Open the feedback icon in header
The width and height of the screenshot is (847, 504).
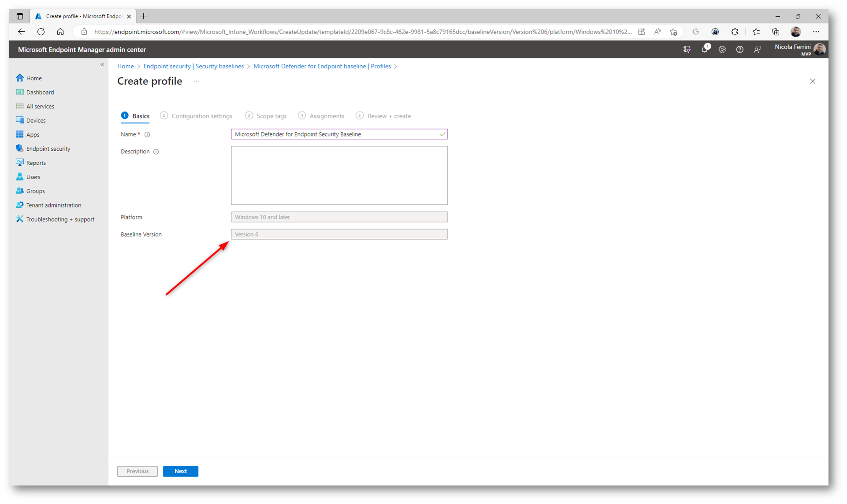757,49
